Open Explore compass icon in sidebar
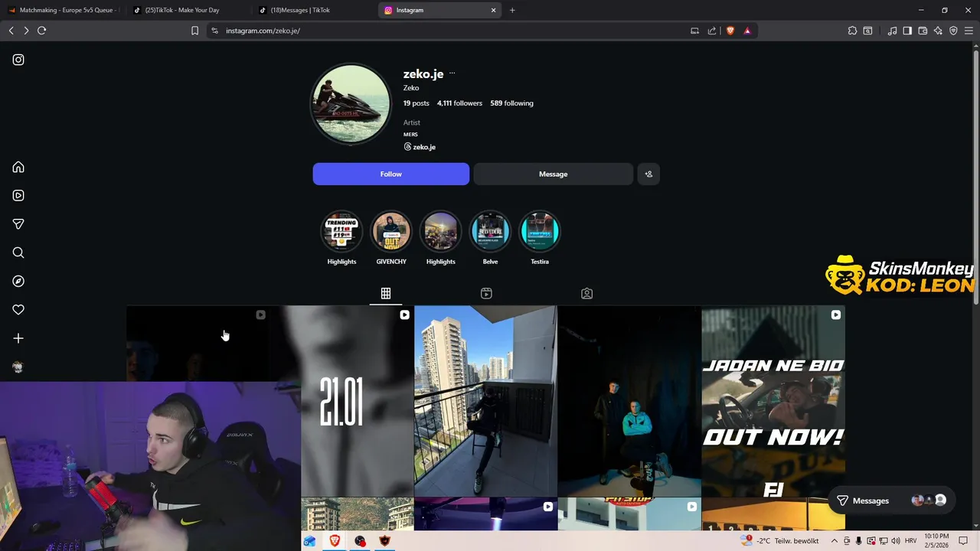The width and height of the screenshot is (980, 551). [18, 282]
